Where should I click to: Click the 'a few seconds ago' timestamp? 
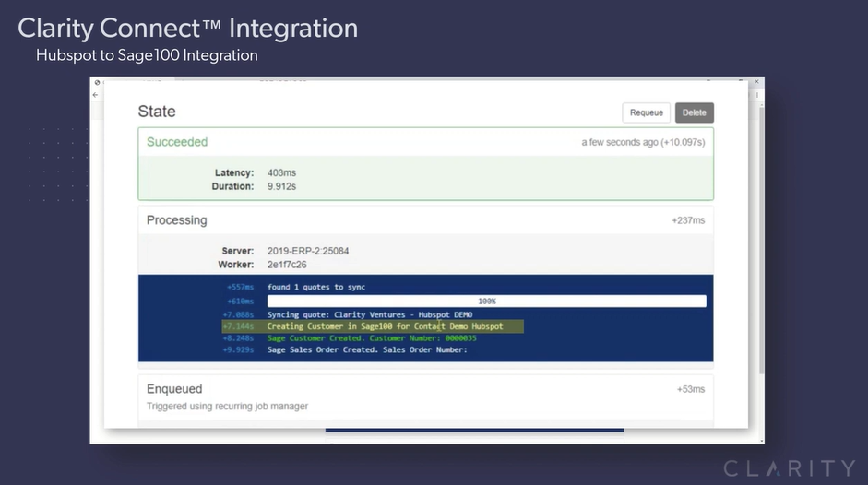[643, 142]
